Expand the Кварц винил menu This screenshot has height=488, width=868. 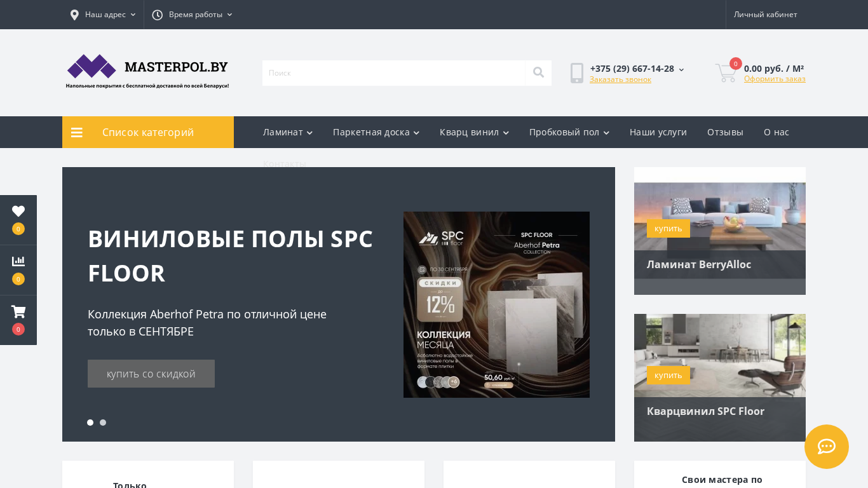click(474, 132)
